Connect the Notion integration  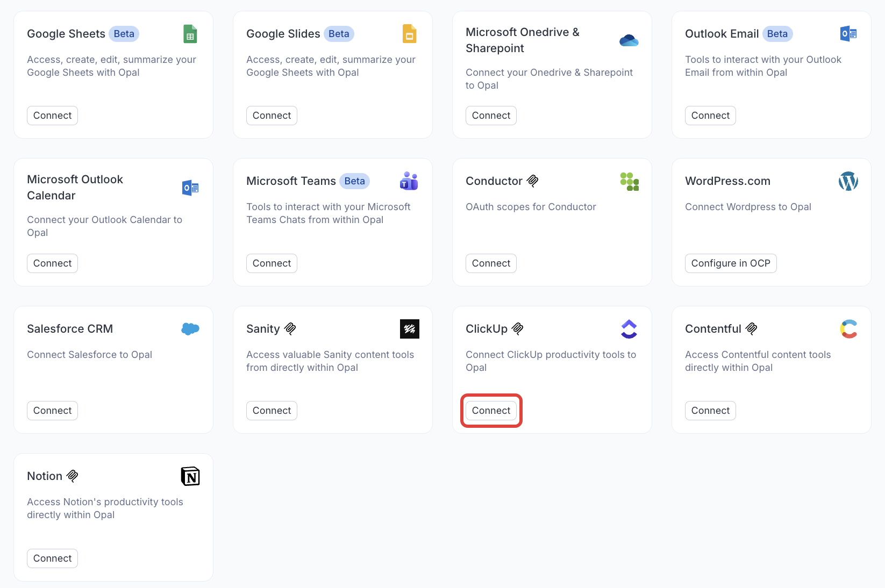(x=52, y=558)
